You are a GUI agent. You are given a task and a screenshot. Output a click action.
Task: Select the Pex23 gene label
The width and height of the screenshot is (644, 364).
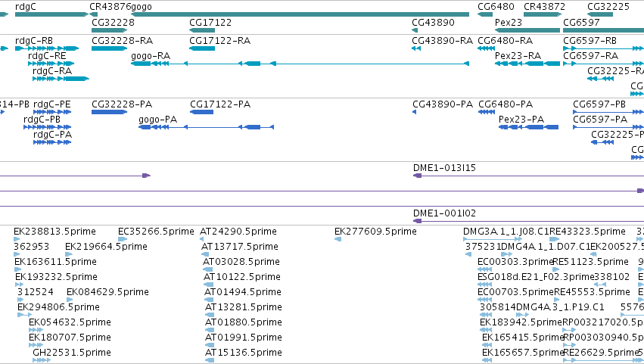click(x=508, y=22)
